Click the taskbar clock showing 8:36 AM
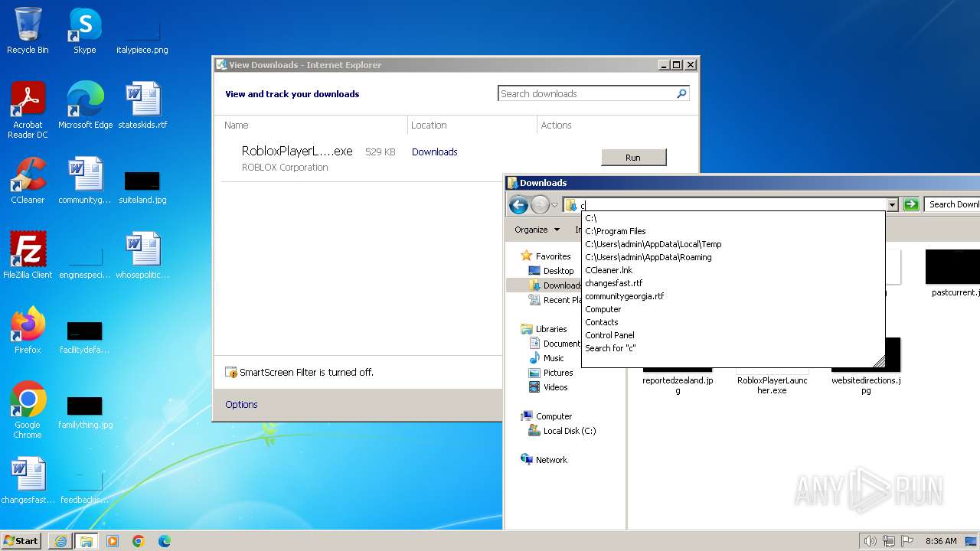This screenshot has width=980, height=551. pyautogui.click(x=940, y=541)
